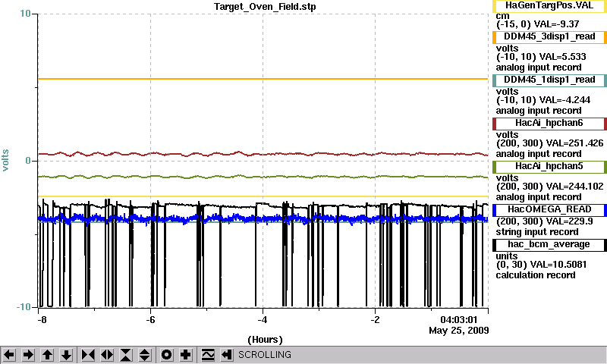607x364 pixels.
Task: Click the SCROLLING status label
Action: pyautogui.click(x=265, y=355)
